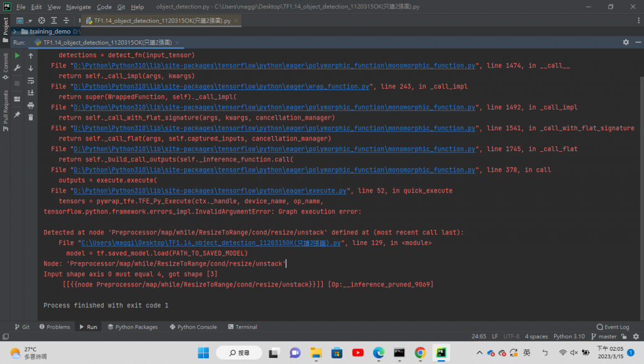
Task: Clear console output with trash icon
Action: coord(31,118)
